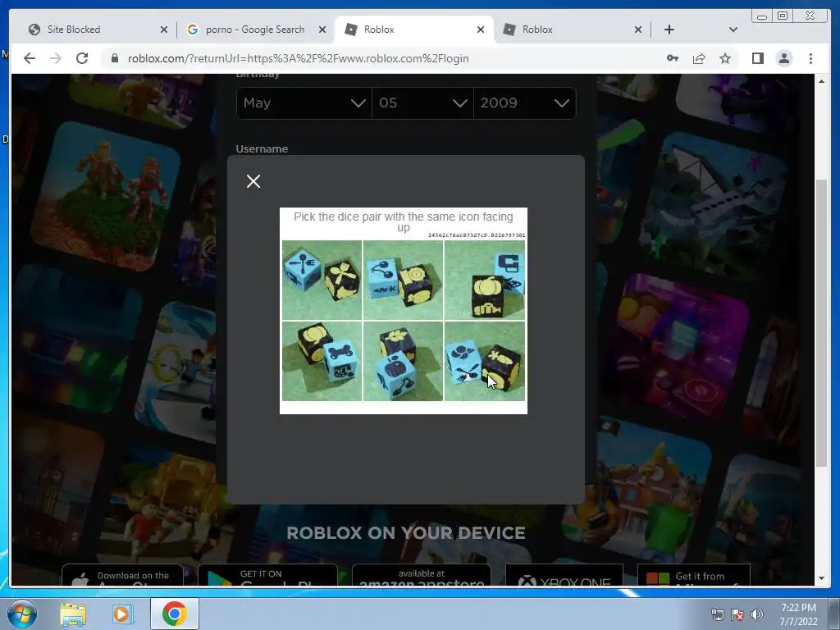Open the Xbox One store badge
Image resolution: width=840 pixels, height=630 pixels.
click(x=564, y=575)
